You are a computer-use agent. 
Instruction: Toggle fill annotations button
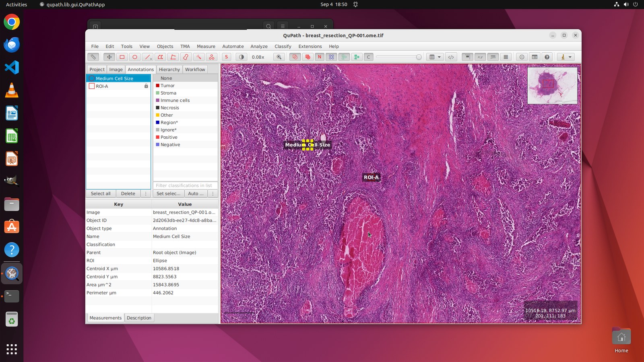(308, 57)
